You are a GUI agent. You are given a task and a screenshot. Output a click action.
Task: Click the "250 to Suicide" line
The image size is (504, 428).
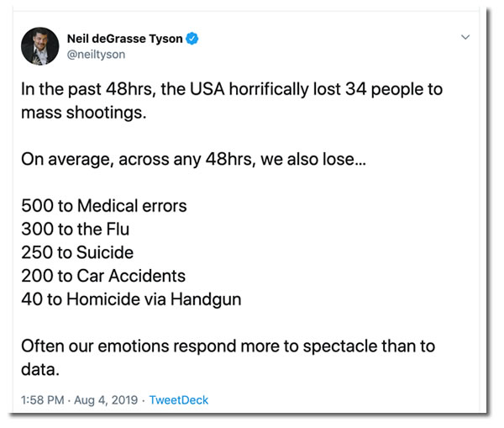pyautogui.click(x=77, y=252)
